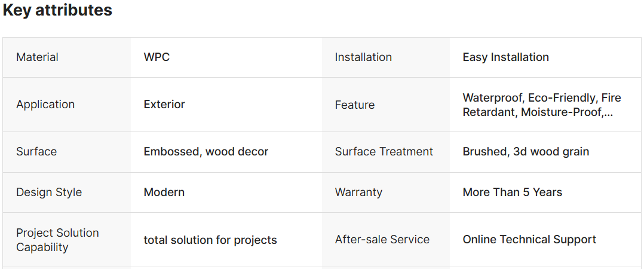Select the Brushed, 3d wood grain value
Screen dimensions: 644x269
pos(526,151)
